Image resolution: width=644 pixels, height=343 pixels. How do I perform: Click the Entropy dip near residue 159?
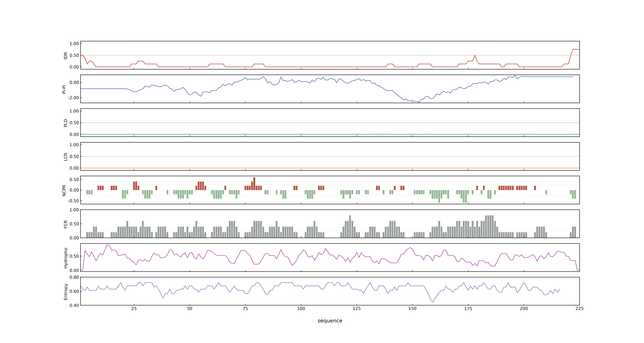432,302
